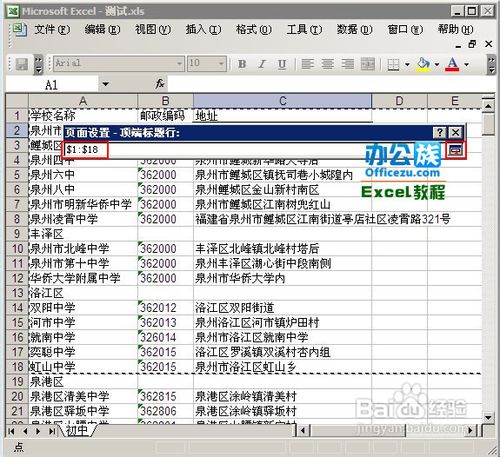The width and height of the screenshot is (500, 457).
Task: Click cell 学校名称
Action: click(83, 116)
